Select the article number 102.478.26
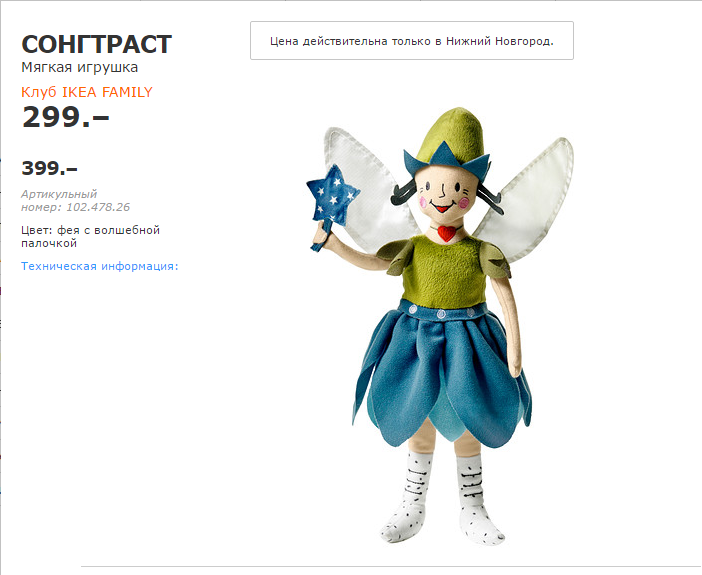This screenshot has width=702, height=575. [98, 207]
